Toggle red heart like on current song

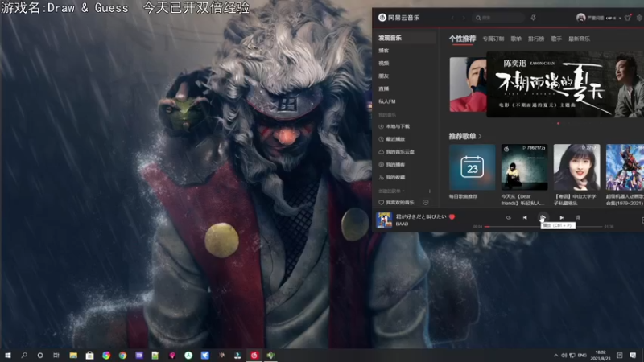(452, 216)
